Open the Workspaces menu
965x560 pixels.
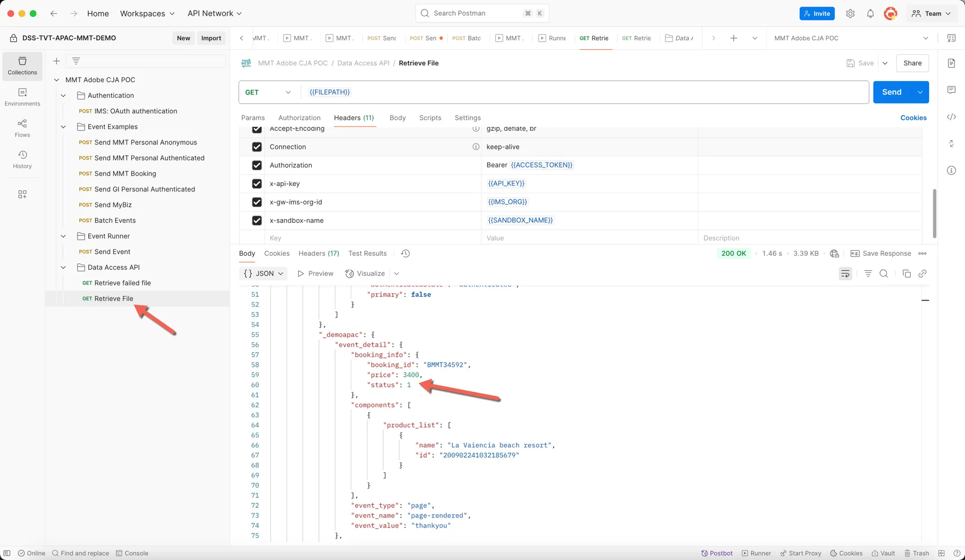tap(147, 13)
